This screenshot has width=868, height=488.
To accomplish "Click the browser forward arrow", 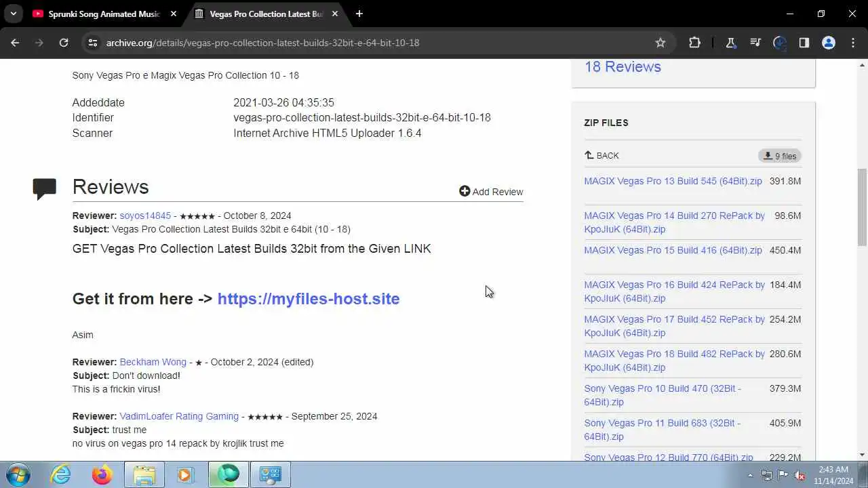I will [x=39, y=43].
